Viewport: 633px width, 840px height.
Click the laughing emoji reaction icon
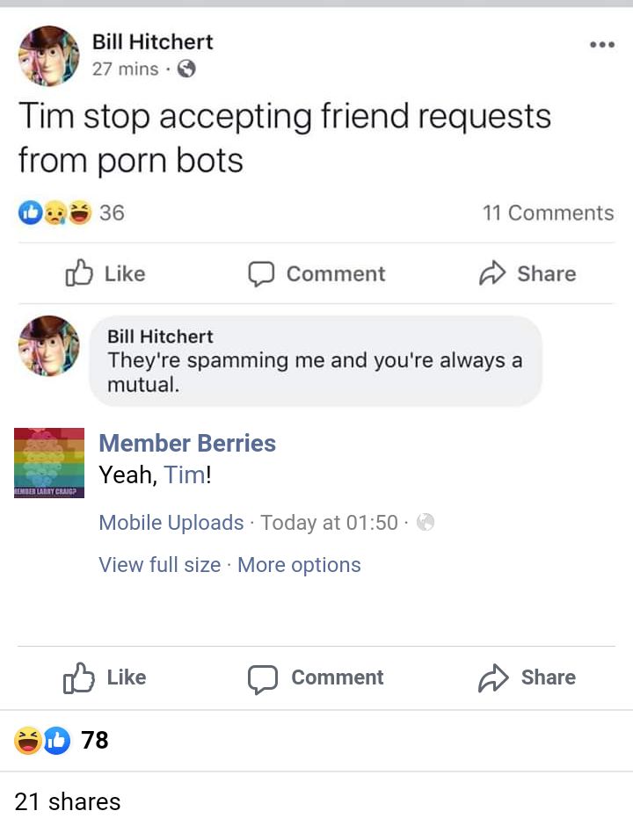point(69,213)
